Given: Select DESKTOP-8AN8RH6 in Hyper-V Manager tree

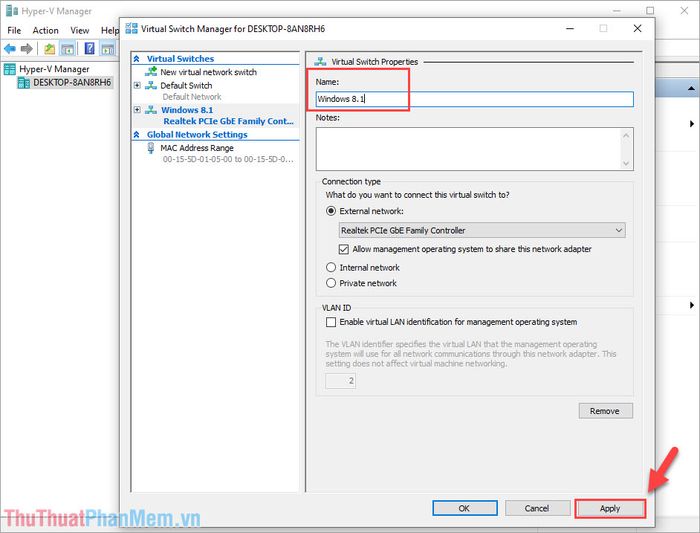Looking at the screenshot, I should [72, 83].
